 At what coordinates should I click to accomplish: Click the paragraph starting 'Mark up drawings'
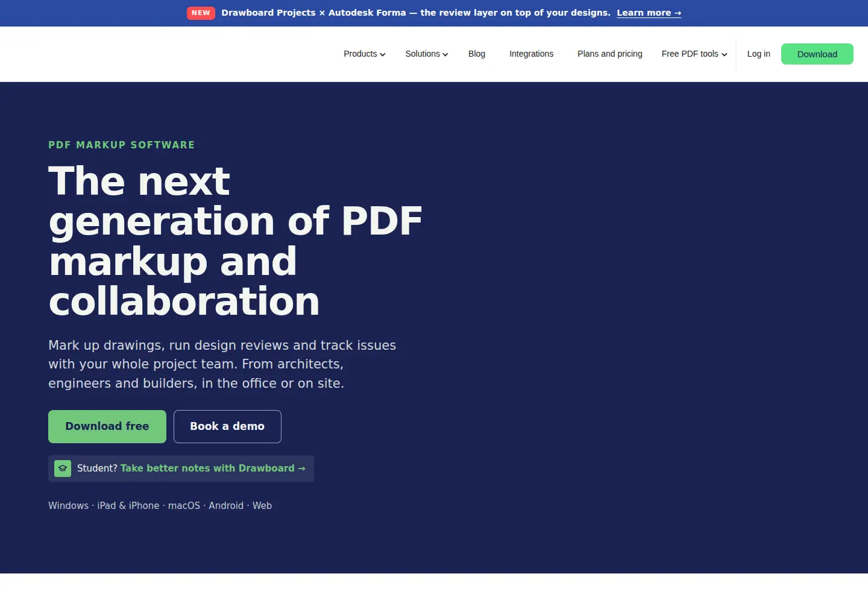tap(222, 364)
